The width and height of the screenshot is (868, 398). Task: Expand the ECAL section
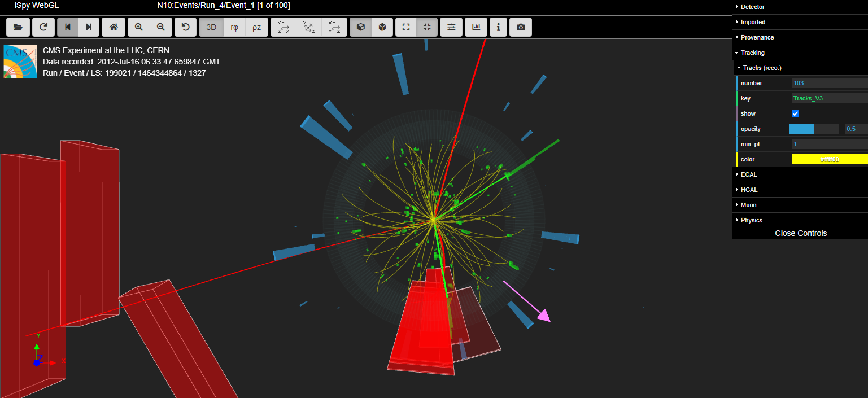749,174
